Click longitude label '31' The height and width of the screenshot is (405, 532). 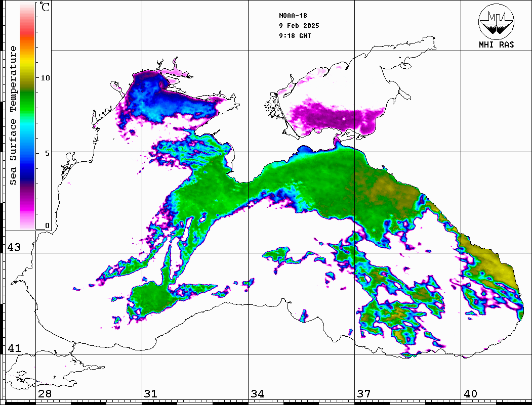(151, 393)
